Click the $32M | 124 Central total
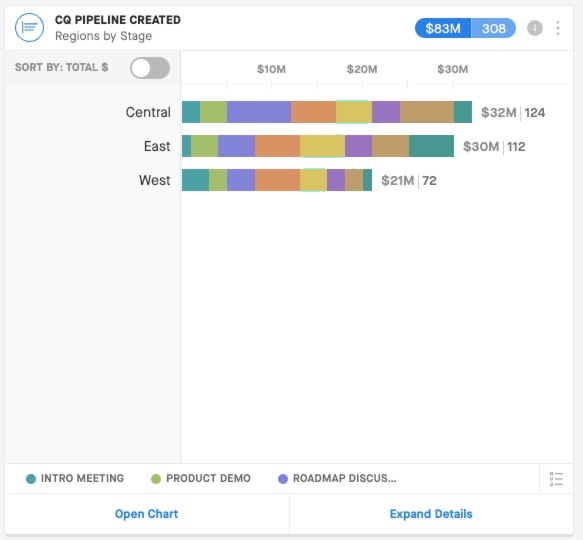583x540 pixels. 513,112
